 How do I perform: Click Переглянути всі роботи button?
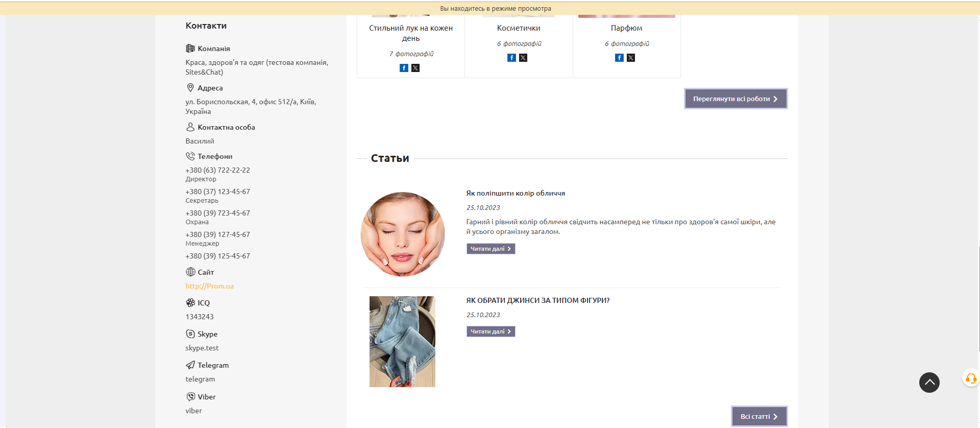click(x=736, y=99)
